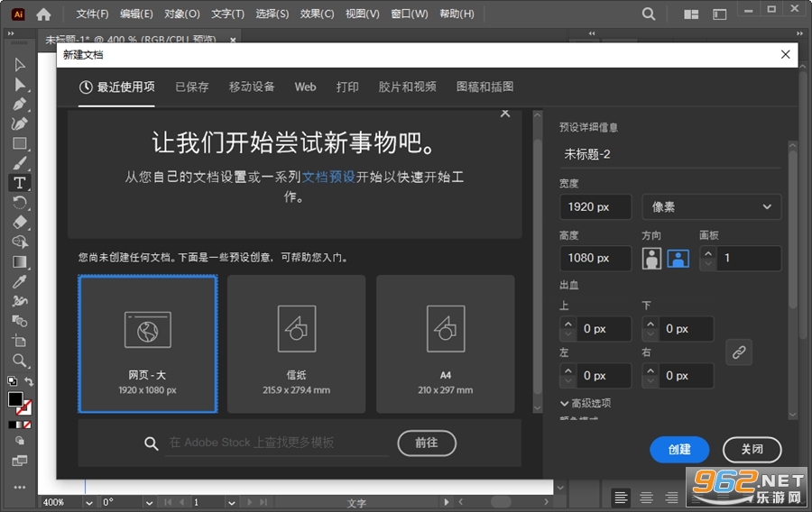Select the Blend tool

[x=20, y=321]
